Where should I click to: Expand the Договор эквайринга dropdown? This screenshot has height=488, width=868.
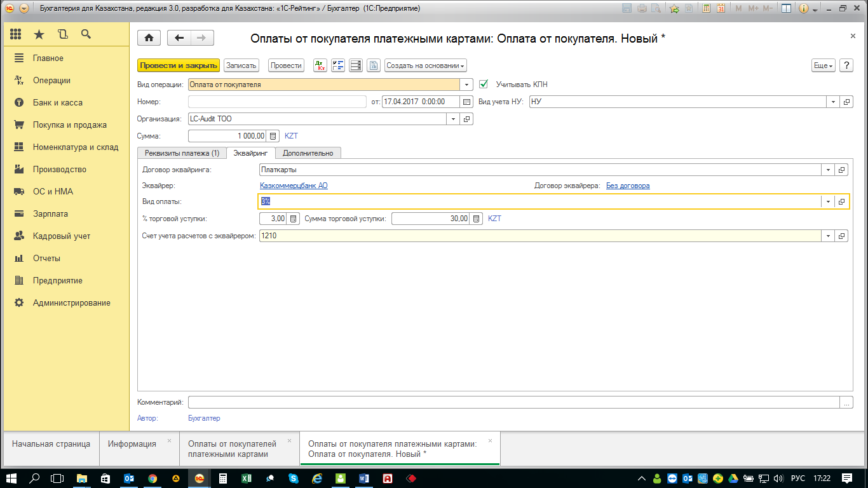[x=828, y=170]
